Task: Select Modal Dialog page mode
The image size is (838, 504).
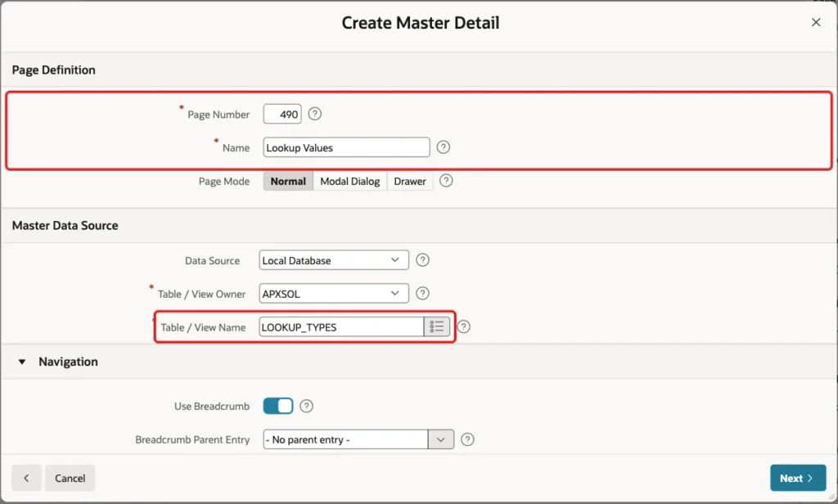Action: click(x=350, y=181)
